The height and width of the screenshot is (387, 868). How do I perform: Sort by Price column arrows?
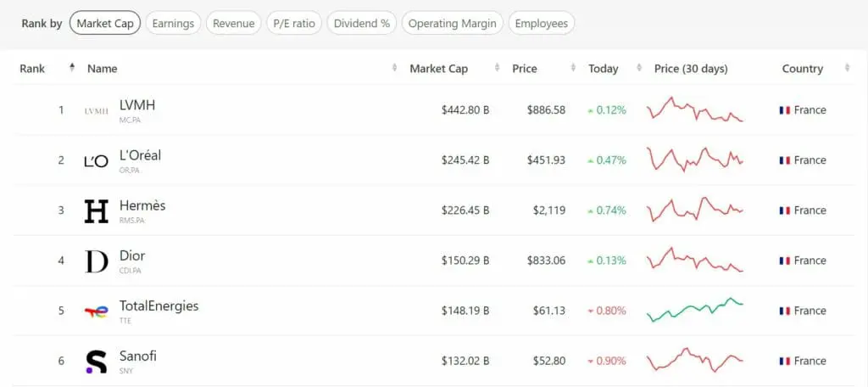(573, 68)
